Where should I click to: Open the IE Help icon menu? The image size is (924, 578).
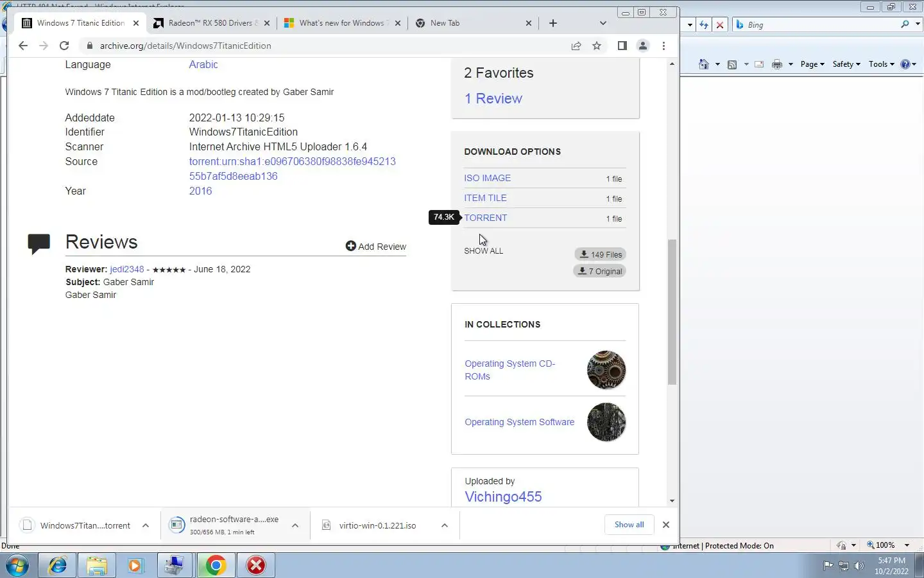[x=909, y=64]
